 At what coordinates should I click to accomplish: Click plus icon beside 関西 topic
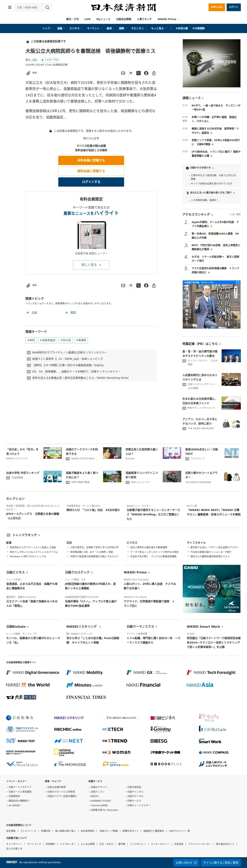point(66,313)
